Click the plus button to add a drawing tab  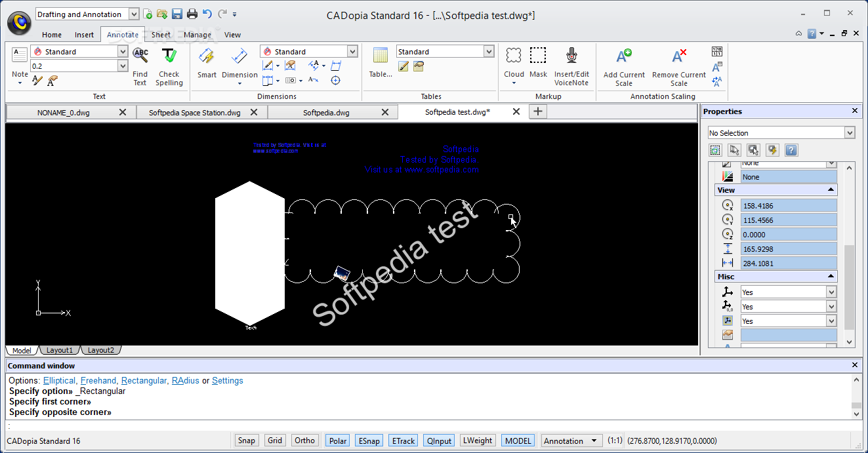[537, 112]
